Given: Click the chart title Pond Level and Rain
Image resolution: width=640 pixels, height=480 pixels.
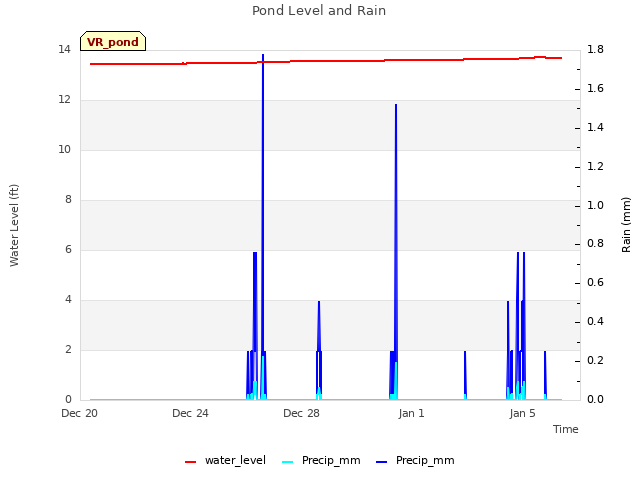Looking at the screenshot, I should coord(319,11).
